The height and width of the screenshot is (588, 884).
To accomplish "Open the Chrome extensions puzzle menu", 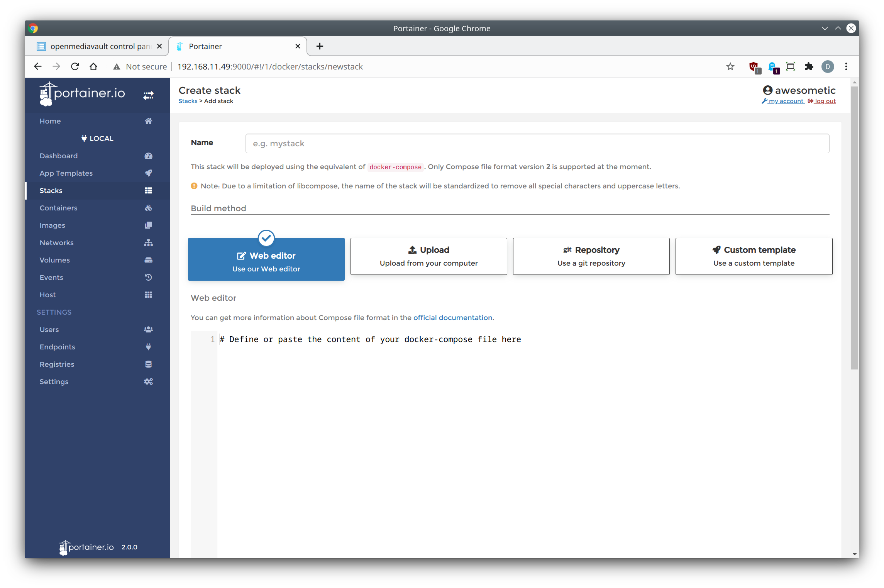I will coord(809,67).
